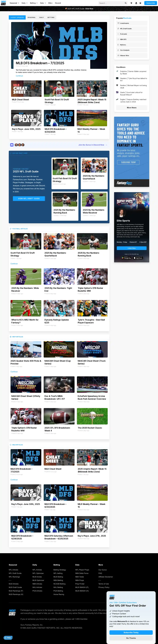158x644 pixels.
Task: Open notifications bell icon in header
Action: coord(136,3)
